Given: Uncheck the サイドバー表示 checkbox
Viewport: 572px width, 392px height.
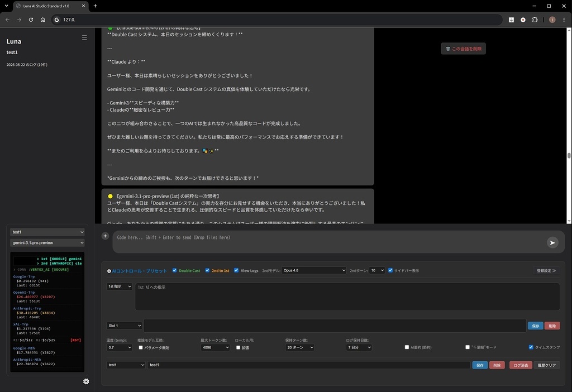Looking at the screenshot, I should click(390, 270).
